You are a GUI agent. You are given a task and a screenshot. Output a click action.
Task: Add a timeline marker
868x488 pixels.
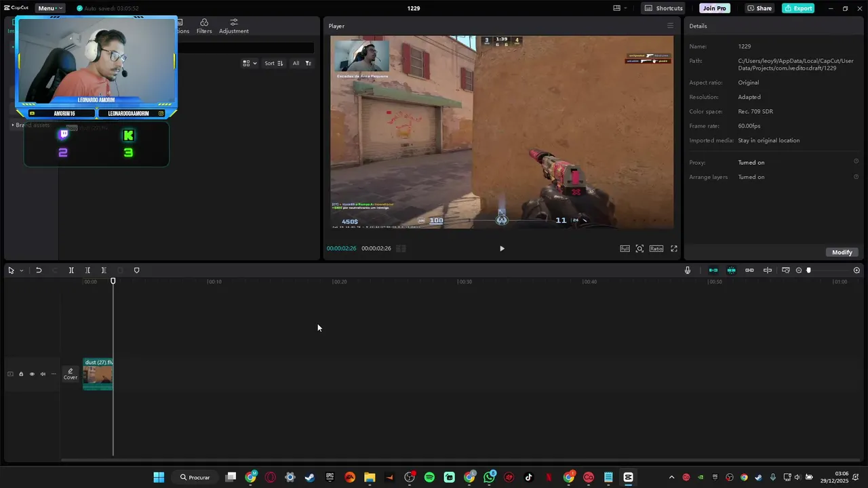136,270
